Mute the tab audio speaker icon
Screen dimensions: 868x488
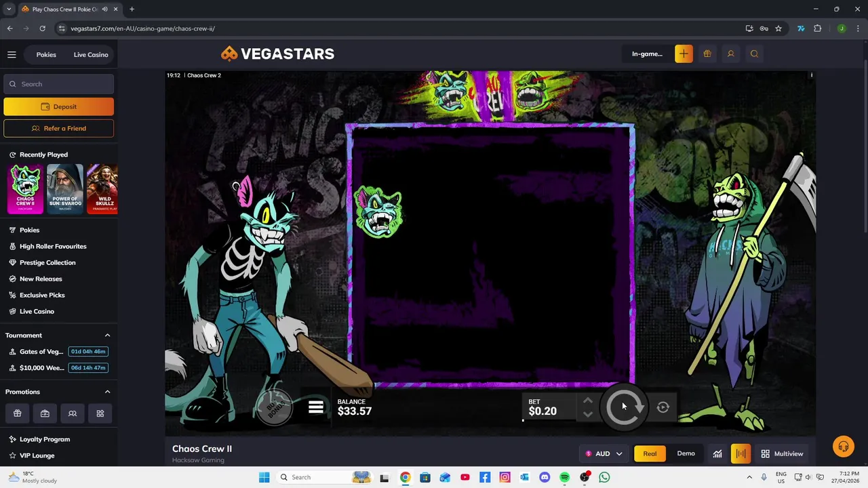pyautogui.click(x=104, y=9)
